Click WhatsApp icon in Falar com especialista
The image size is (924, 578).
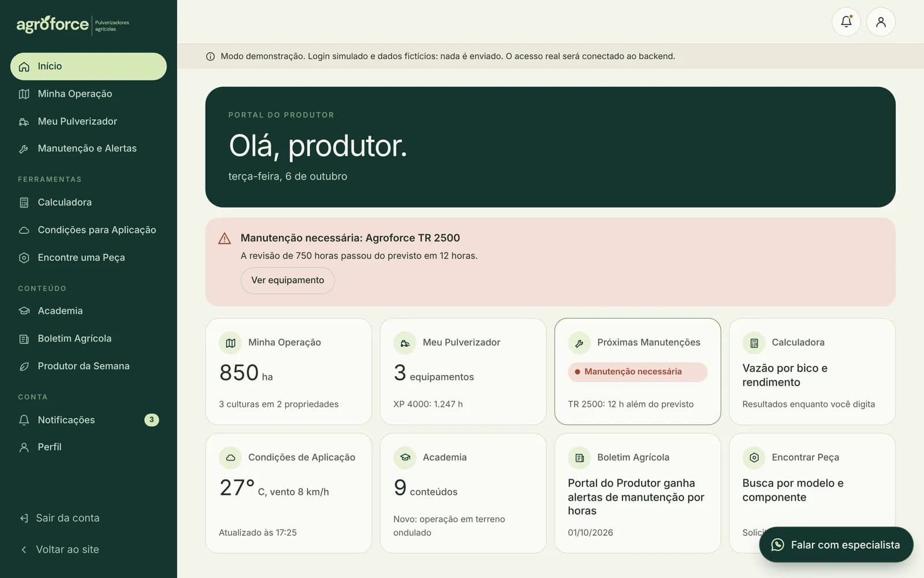[778, 544]
